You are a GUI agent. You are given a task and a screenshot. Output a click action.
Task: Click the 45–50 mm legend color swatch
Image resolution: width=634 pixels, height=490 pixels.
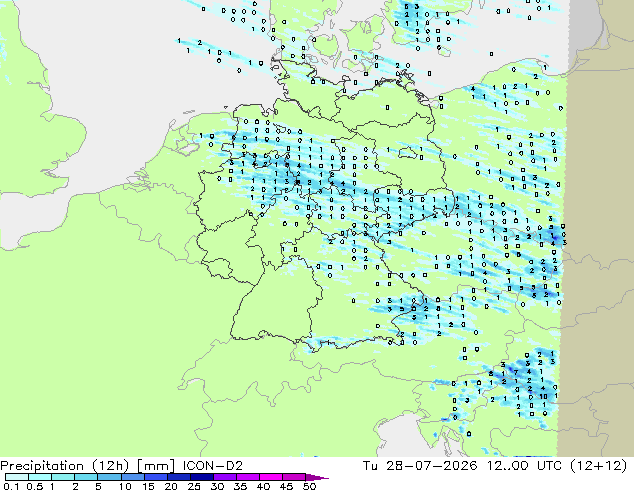point(294,477)
